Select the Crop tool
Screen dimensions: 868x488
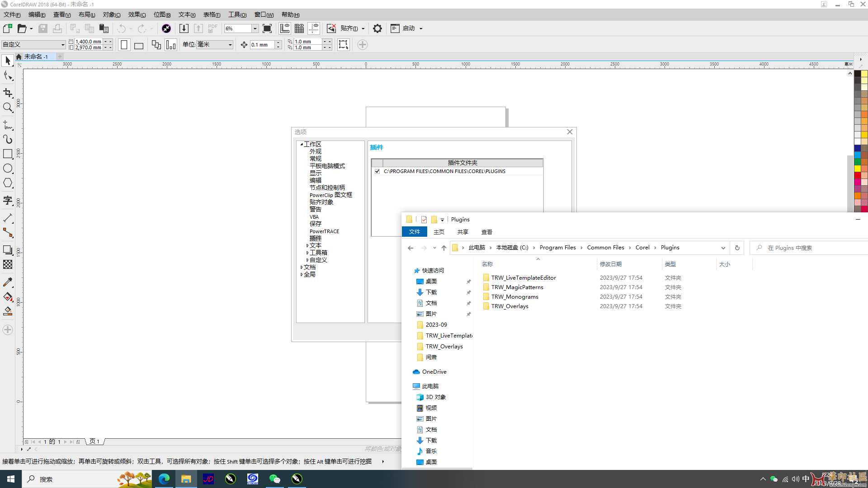pyautogui.click(x=8, y=93)
